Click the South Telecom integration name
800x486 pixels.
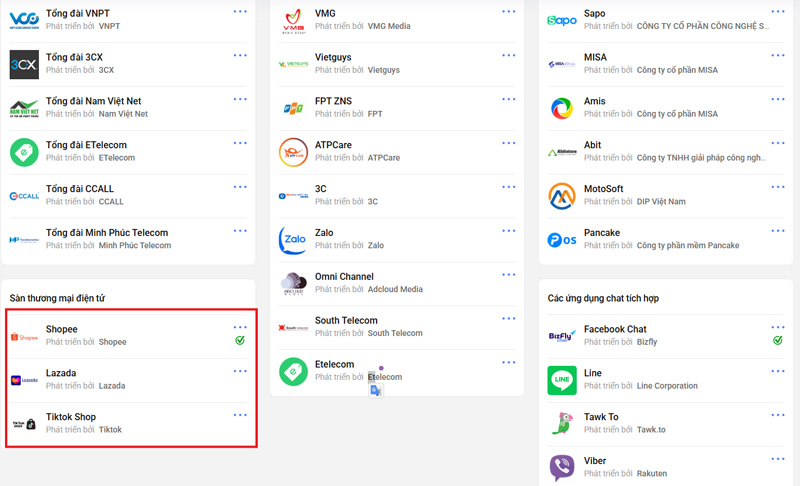[346, 320]
